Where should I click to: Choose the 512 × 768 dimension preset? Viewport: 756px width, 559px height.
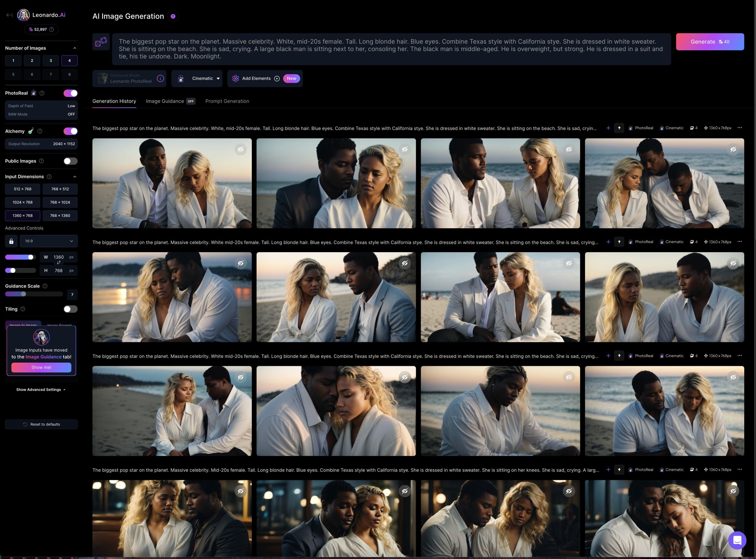(x=23, y=189)
